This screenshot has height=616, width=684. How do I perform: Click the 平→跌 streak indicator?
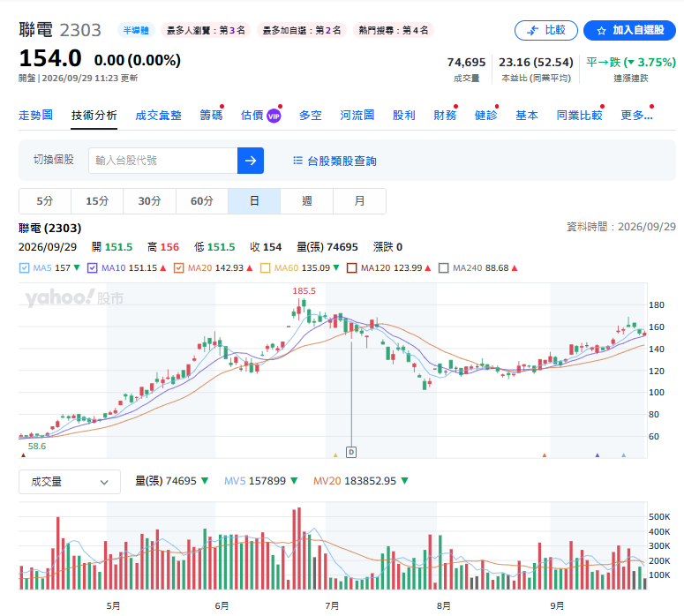point(631,63)
